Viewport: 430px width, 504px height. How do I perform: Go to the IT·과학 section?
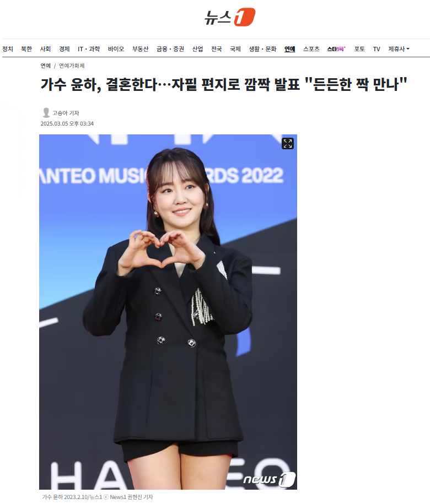click(89, 49)
